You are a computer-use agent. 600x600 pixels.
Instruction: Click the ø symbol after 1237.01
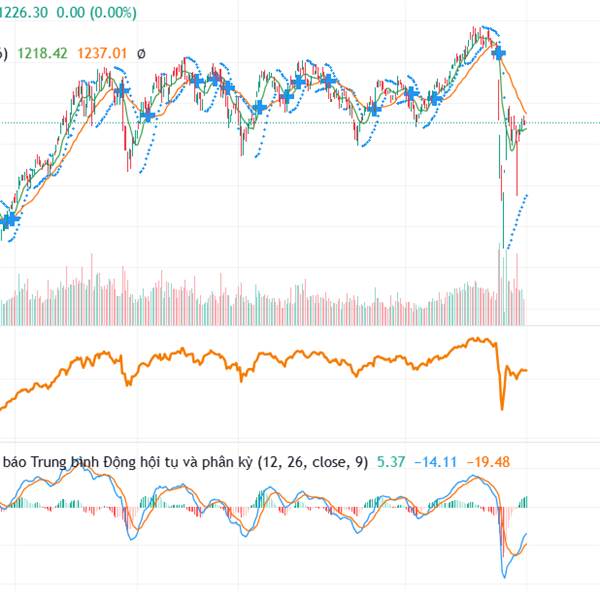141,54
